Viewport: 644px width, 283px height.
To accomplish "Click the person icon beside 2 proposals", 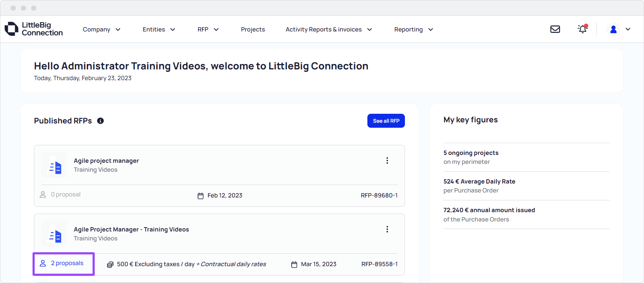I will coord(43,263).
